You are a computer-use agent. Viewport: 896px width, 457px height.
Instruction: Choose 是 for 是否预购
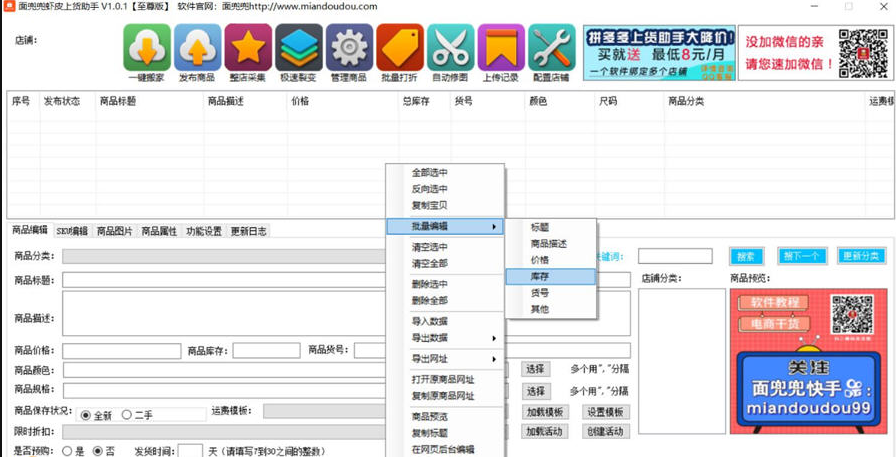tap(67, 451)
